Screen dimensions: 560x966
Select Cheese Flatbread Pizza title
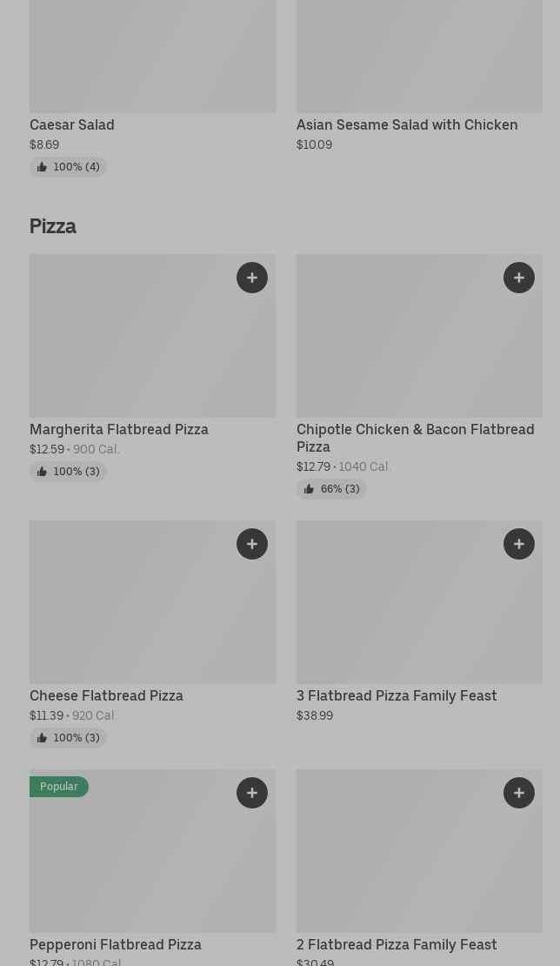tap(106, 695)
